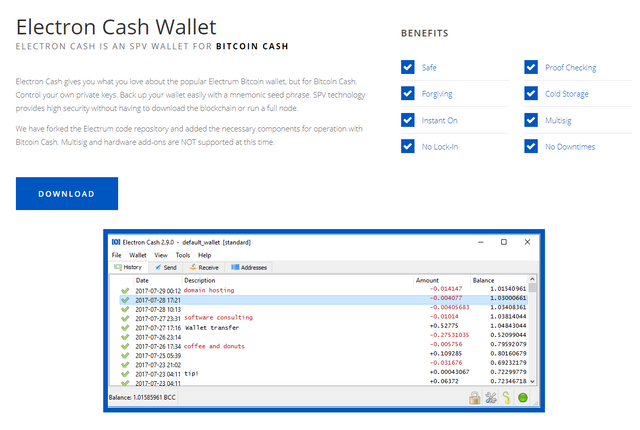Image resolution: width=640 pixels, height=430 pixels.
Task: Sort by the Balance column header
Action: [499, 280]
